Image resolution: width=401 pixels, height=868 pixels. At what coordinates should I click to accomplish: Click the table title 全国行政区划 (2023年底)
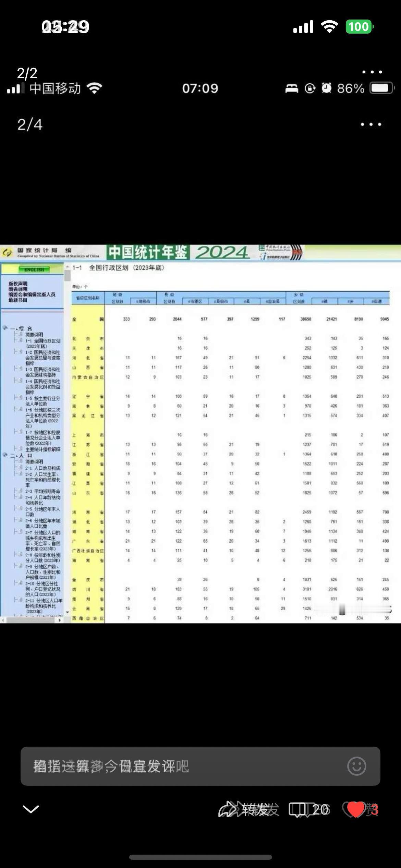click(127, 268)
